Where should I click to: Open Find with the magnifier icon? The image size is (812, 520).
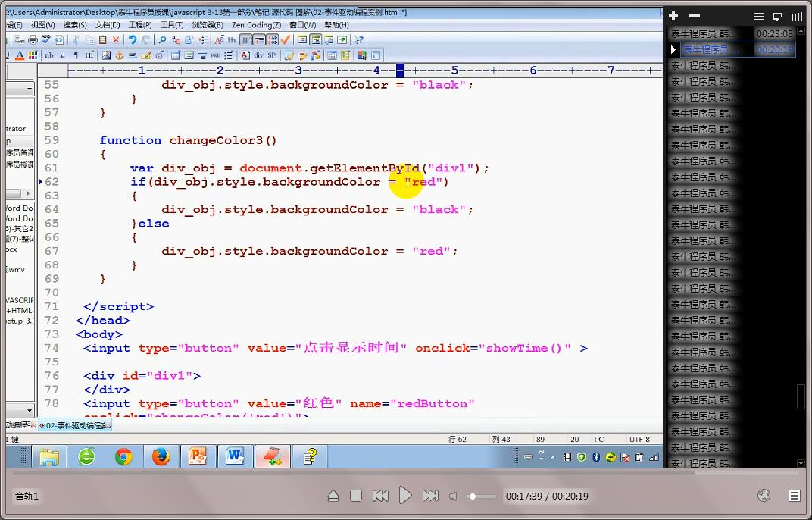(163, 39)
